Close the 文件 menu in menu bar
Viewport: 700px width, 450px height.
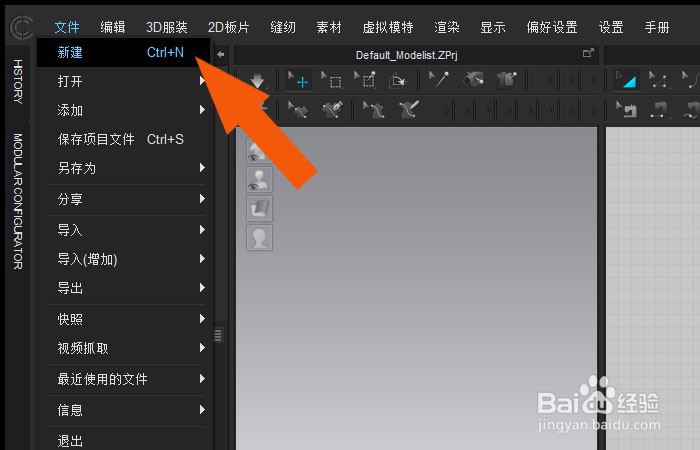click(67, 27)
